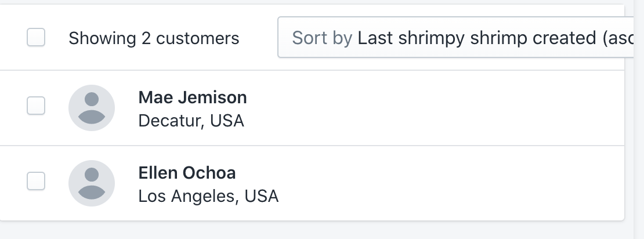644x239 pixels.
Task: Click the head silhouette in Mae's avatar
Action: pyautogui.click(x=91, y=99)
